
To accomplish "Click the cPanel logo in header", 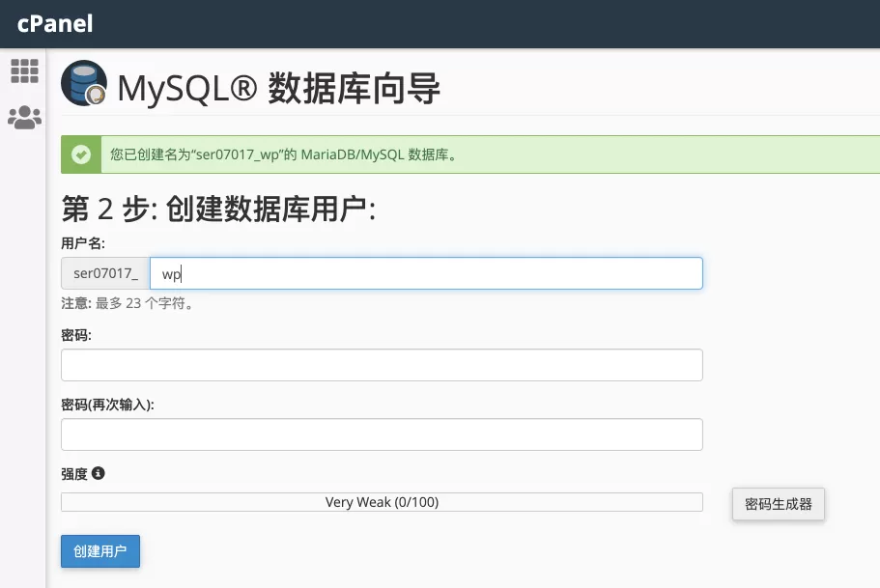I will click(55, 23).
